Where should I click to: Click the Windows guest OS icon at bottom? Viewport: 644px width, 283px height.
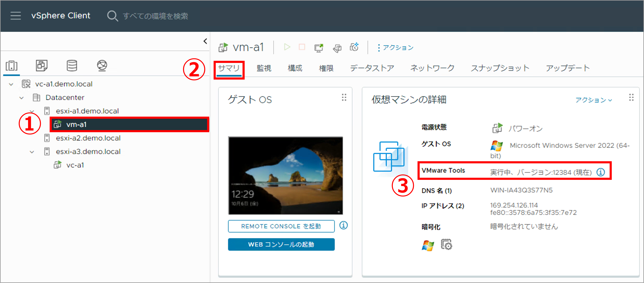coord(428,245)
